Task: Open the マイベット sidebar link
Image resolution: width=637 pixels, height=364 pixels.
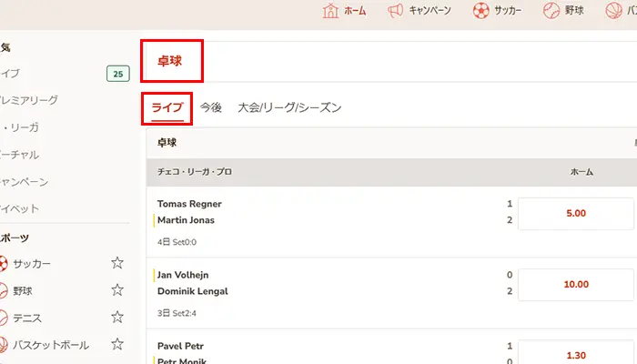Action: (x=19, y=208)
